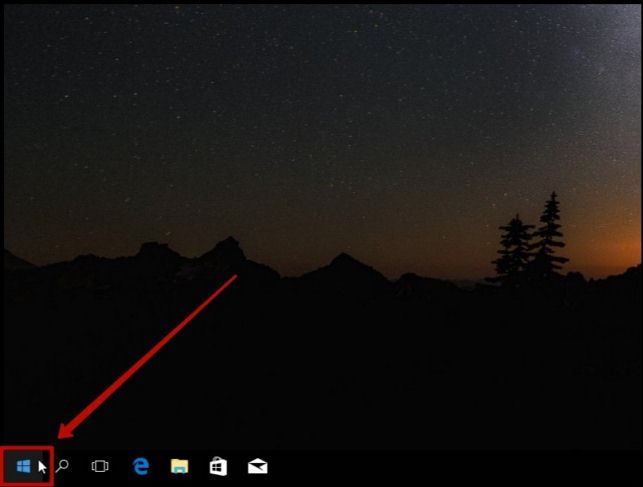Open the taskbar search magnifier
Screen dimensions: 643x487
point(62,466)
